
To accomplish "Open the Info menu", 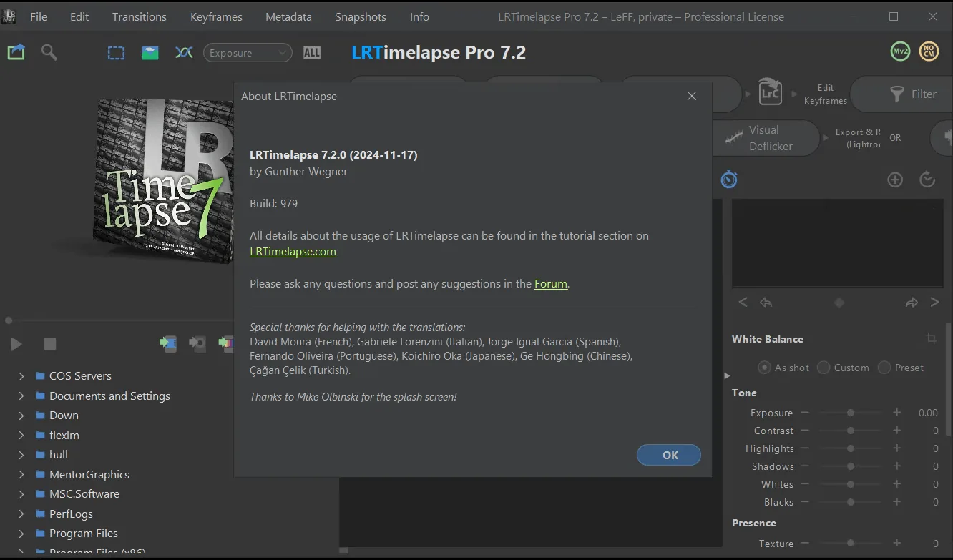I will click(419, 16).
